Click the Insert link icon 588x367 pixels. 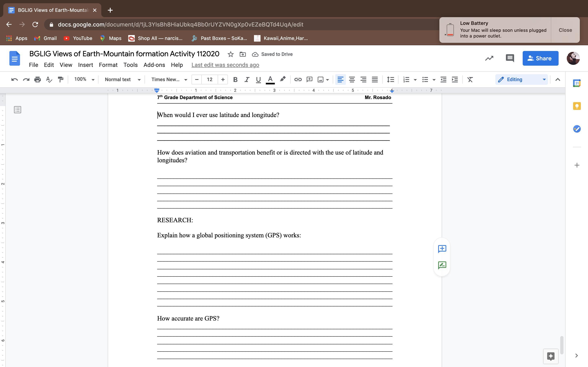point(298,80)
